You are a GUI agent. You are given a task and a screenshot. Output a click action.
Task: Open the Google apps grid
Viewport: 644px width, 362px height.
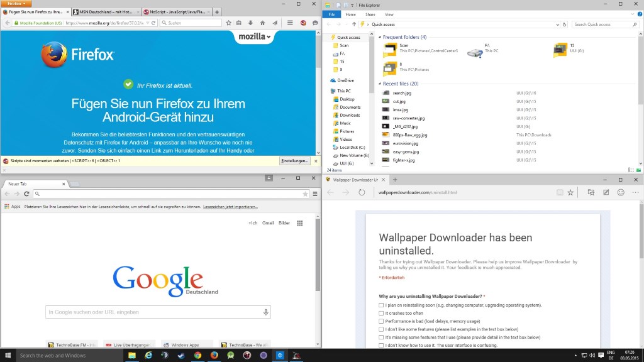[x=300, y=223]
